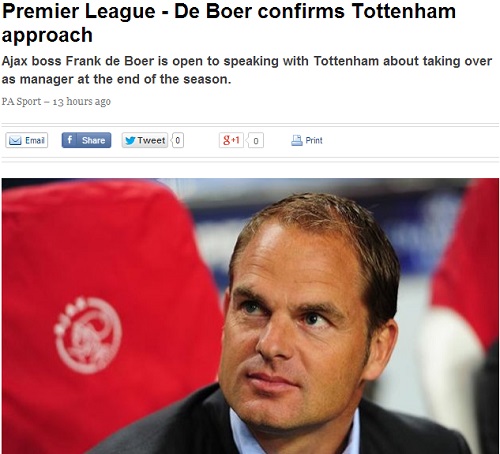This screenshot has height=454, width=500.
Task: Tweet this article
Action: [x=145, y=140]
